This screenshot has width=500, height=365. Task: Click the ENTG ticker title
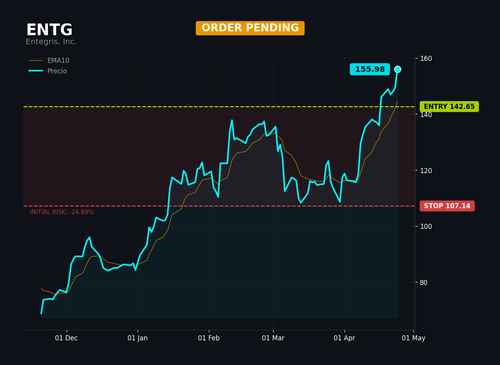coord(49,30)
